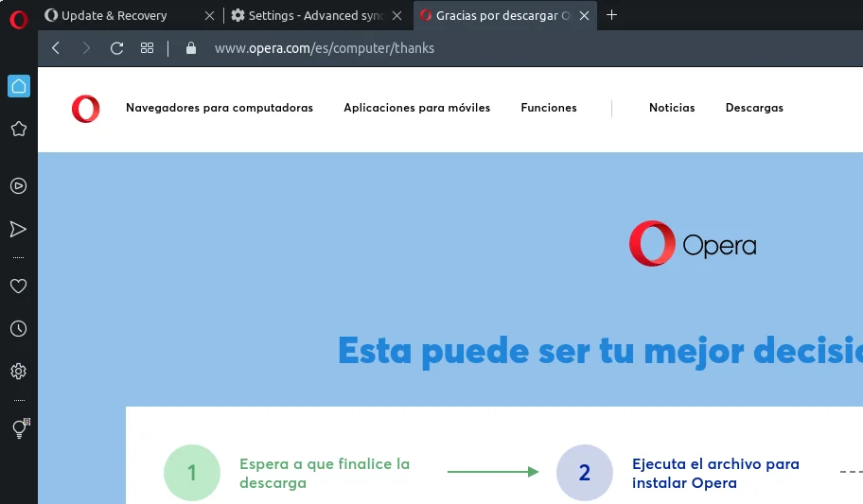
Task: Select the Gracias por descargar tab
Action: (498, 15)
